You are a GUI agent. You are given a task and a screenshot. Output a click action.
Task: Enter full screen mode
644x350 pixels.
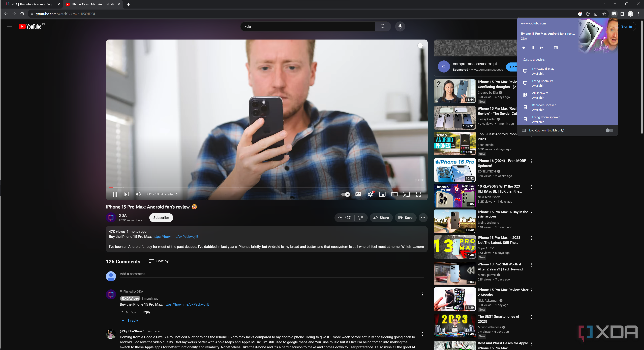click(418, 194)
